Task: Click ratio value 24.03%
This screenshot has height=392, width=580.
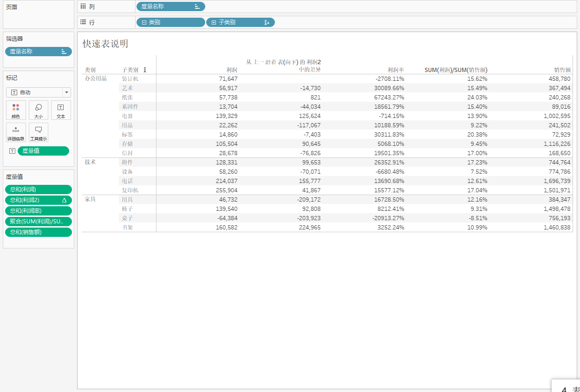Action: (x=477, y=98)
